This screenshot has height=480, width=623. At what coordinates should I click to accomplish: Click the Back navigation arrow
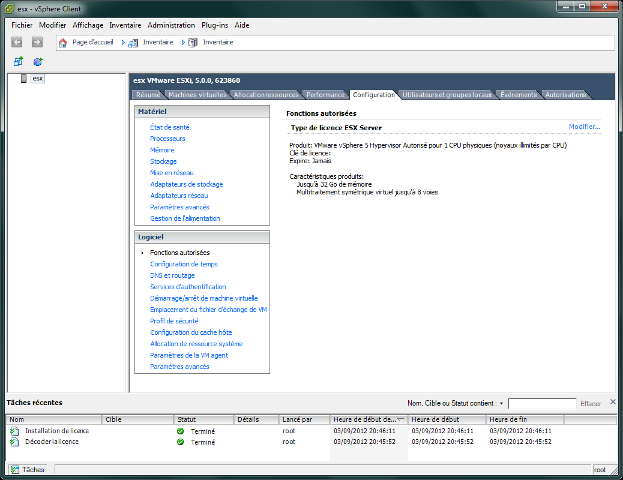click(17, 42)
